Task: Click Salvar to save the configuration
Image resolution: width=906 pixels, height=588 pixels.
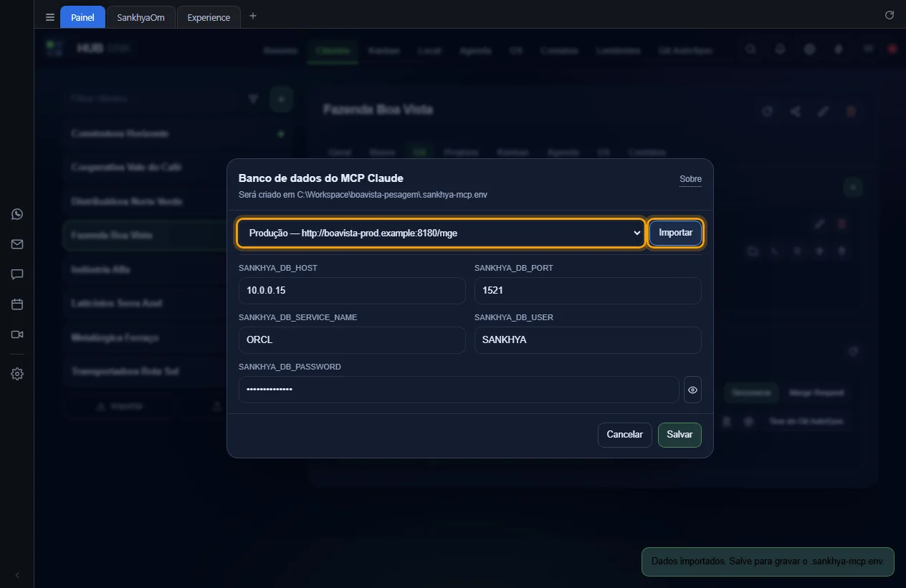Action: point(679,435)
